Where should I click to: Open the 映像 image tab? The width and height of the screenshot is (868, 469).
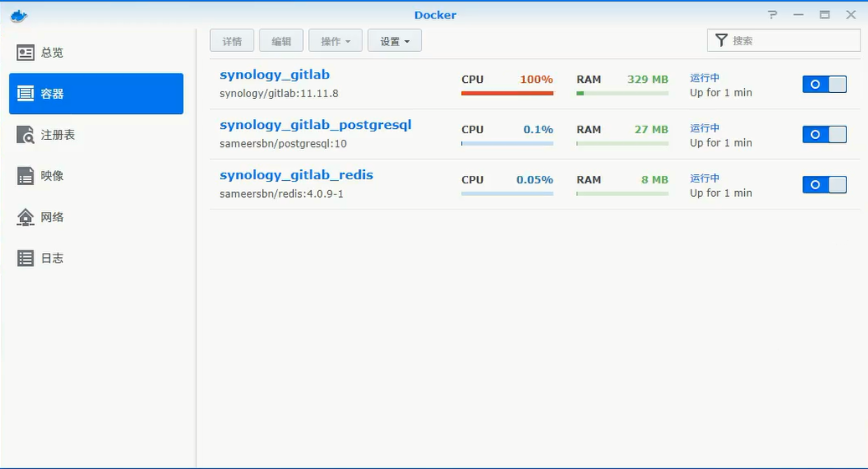coord(96,176)
